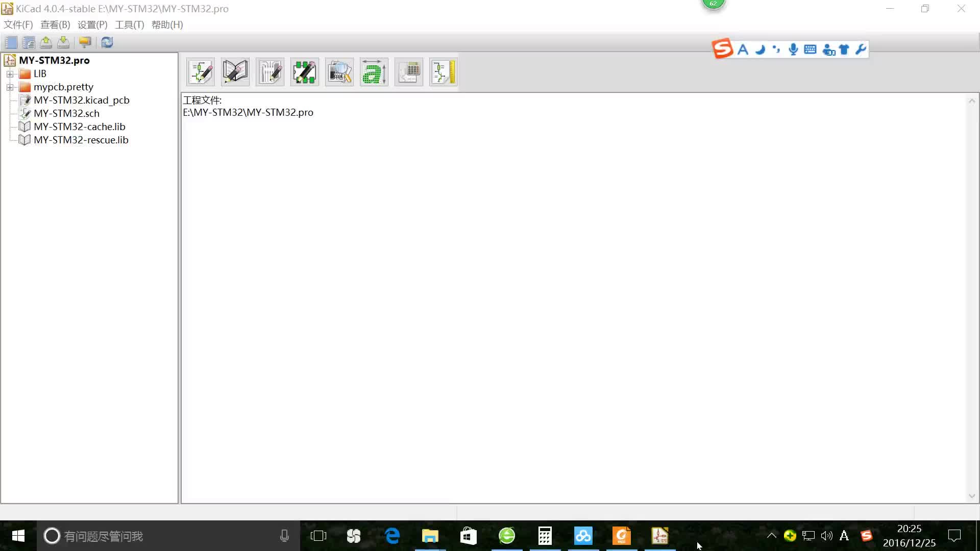Image resolution: width=980 pixels, height=551 pixels.
Task: Click the Archive project files icon
Action: [x=85, y=42]
